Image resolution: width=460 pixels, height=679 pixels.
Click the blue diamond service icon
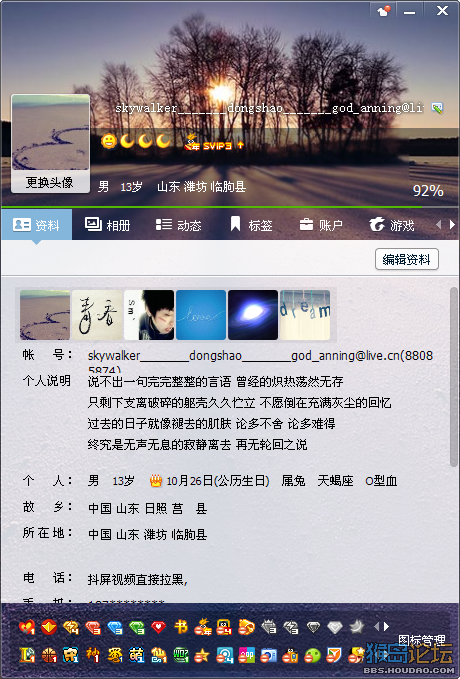(x=115, y=627)
